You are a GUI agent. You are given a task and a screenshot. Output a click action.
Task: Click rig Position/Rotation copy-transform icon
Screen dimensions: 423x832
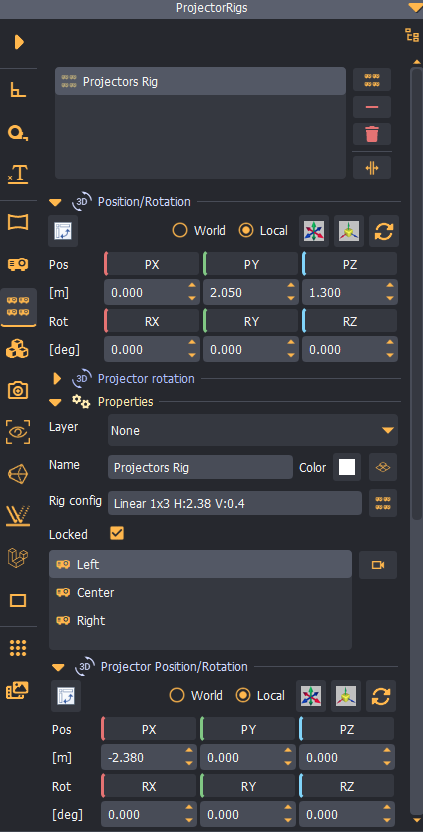tap(63, 231)
